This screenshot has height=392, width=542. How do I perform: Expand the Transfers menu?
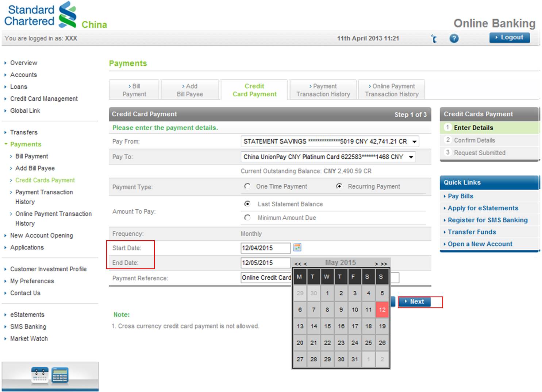(x=24, y=132)
